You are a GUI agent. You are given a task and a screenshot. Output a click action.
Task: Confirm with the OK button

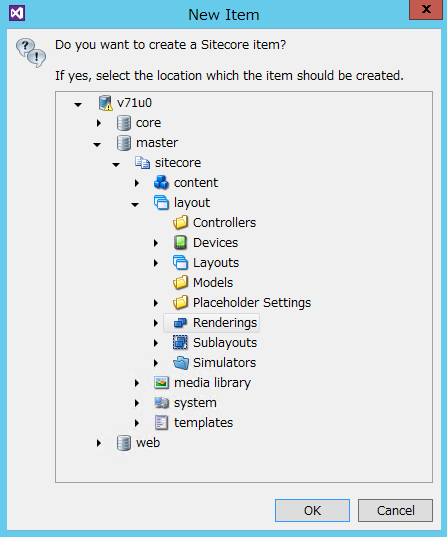312,510
